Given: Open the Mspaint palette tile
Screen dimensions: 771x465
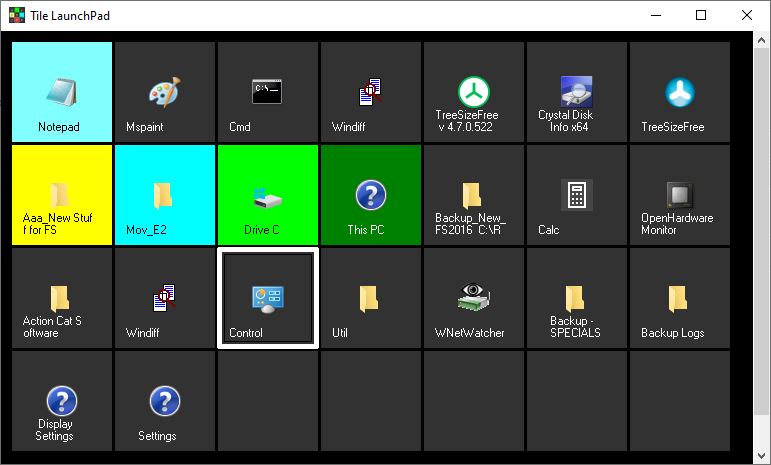Looking at the screenshot, I should coord(164,92).
